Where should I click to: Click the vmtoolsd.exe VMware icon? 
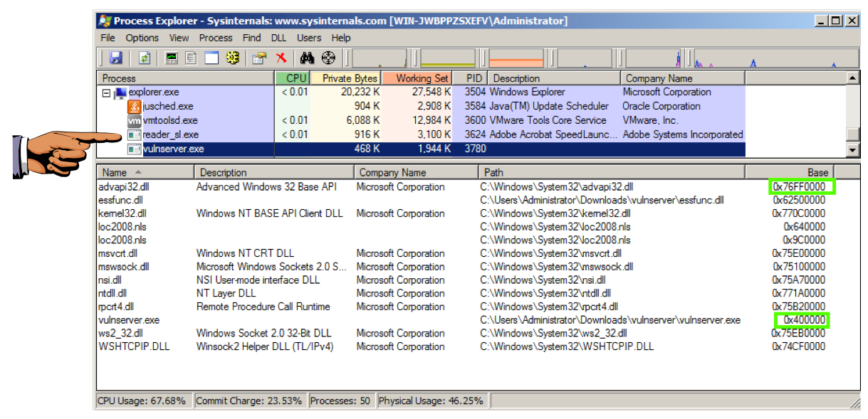pos(134,121)
